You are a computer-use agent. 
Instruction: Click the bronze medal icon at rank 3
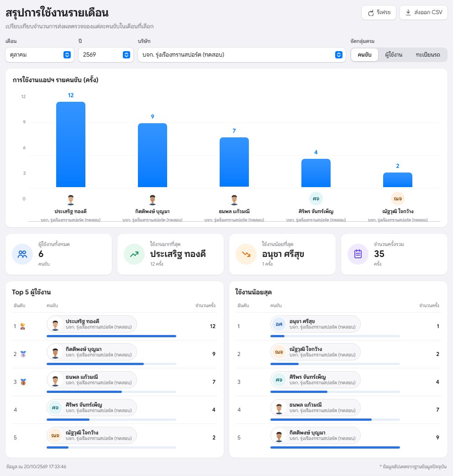pos(23,382)
